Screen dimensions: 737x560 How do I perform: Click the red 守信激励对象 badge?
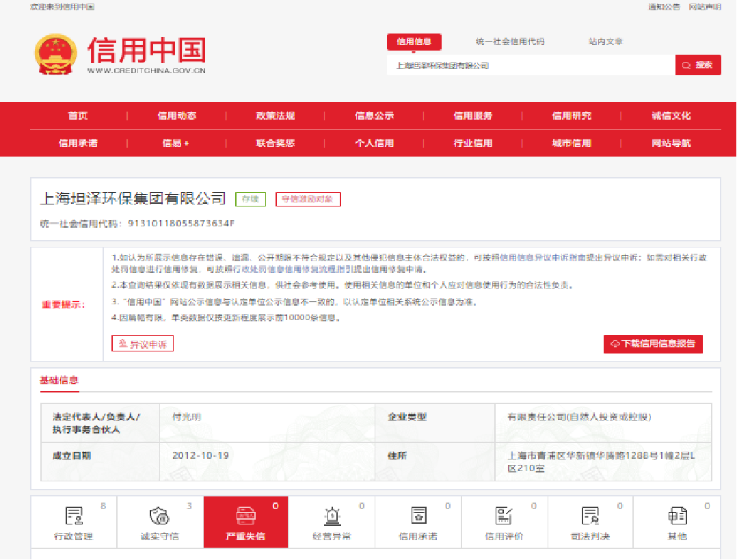(308, 199)
